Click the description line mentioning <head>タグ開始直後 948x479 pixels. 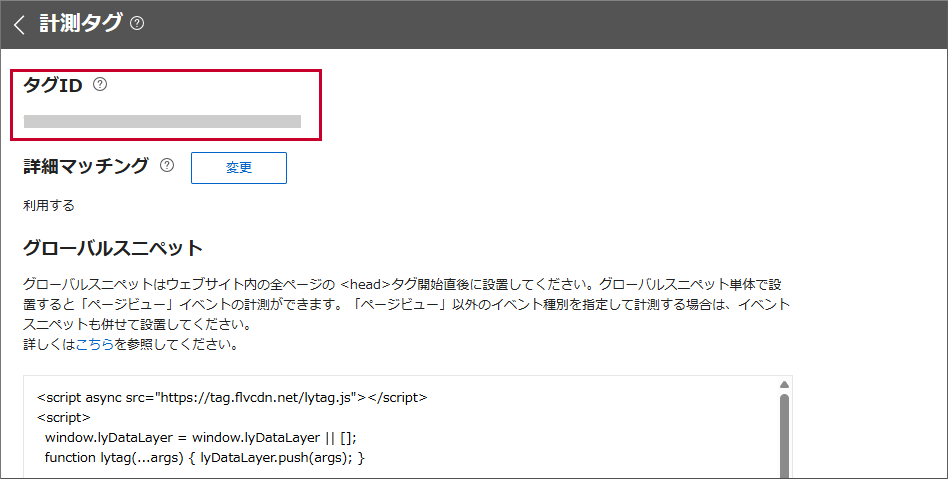pyautogui.click(x=402, y=284)
